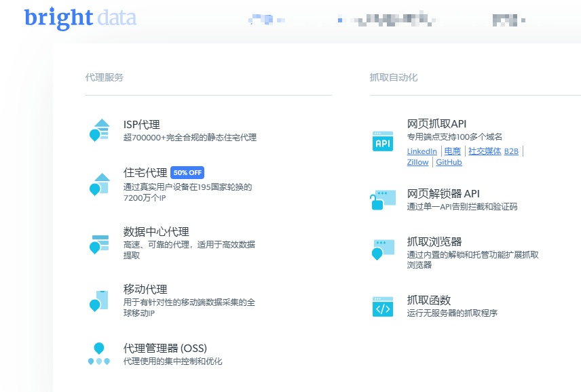Click text 专用端点支持100多个域名

pos(455,136)
